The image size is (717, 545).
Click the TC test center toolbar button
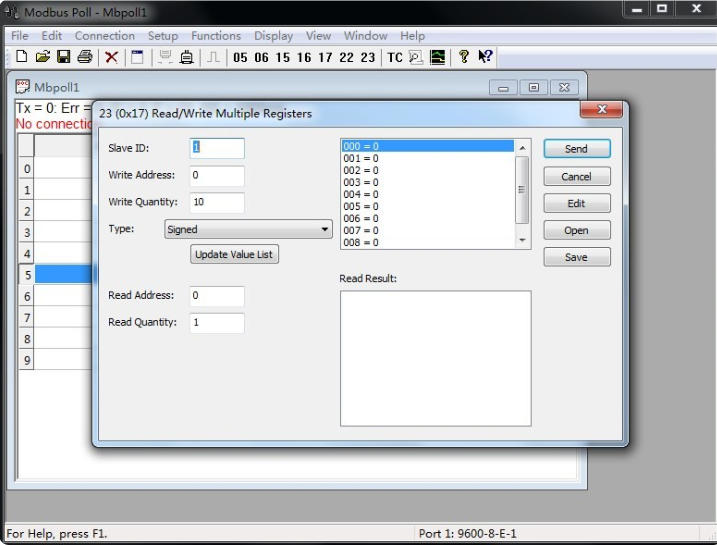[395, 57]
